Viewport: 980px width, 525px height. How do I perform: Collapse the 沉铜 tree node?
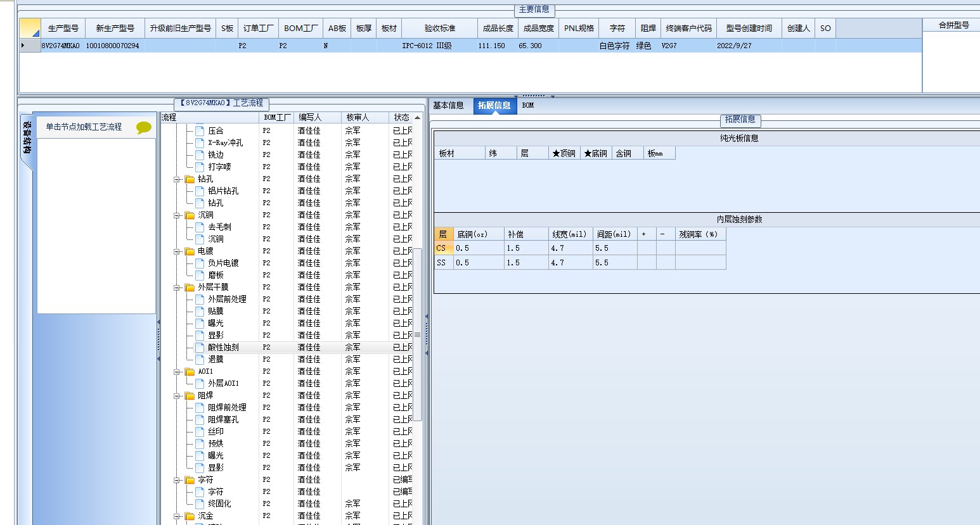[x=177, y=215]
